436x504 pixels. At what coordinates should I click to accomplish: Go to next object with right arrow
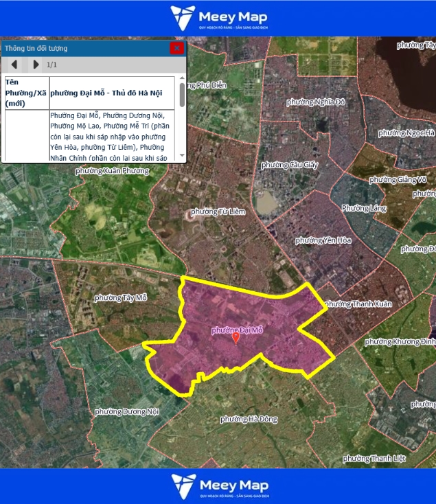[36, 65]
